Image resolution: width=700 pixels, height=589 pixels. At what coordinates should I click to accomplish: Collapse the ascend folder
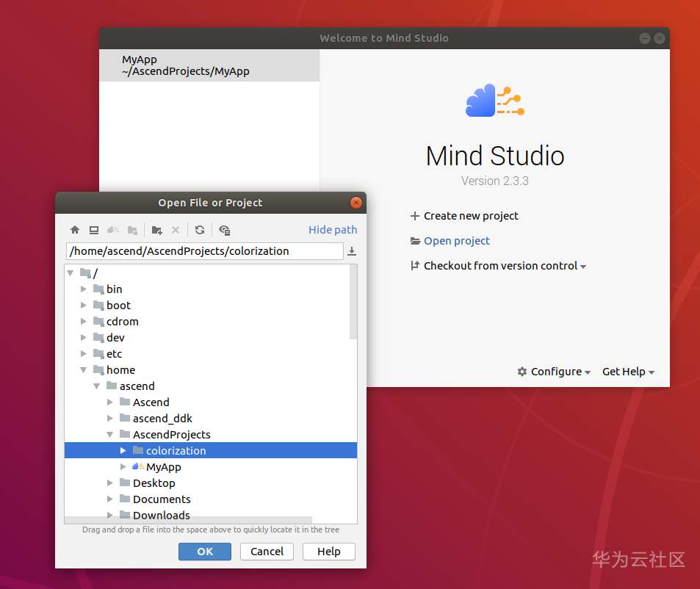click(96, 386)
